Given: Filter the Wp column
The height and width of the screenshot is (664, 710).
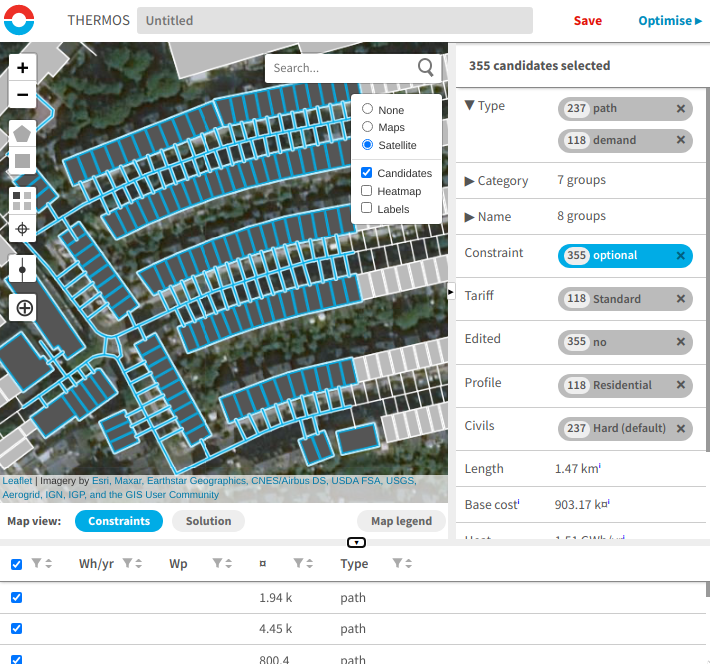Looking at the screenshot, I should tap(217, 563).
